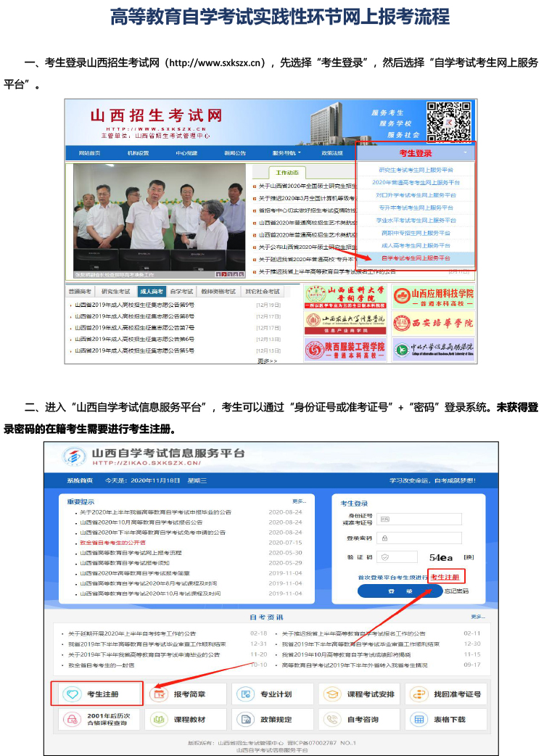Click the QR code on 山西招生考试网 header

coord(448,121)
